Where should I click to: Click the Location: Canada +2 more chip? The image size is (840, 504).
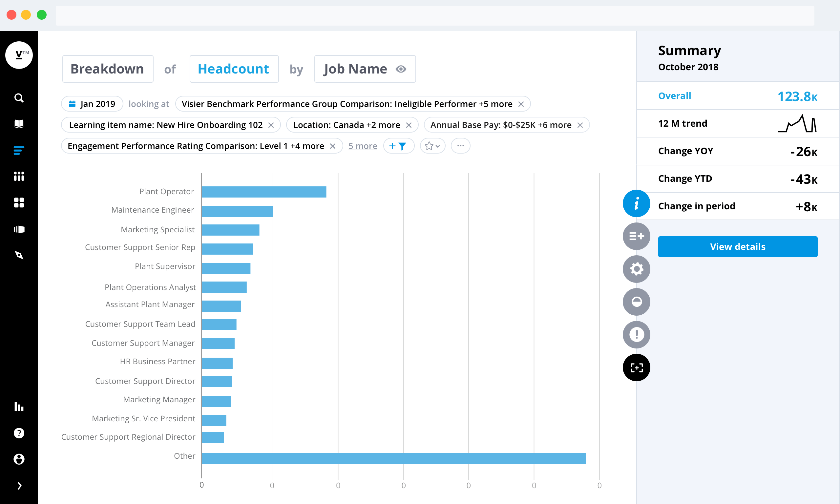tap(352, 125)
